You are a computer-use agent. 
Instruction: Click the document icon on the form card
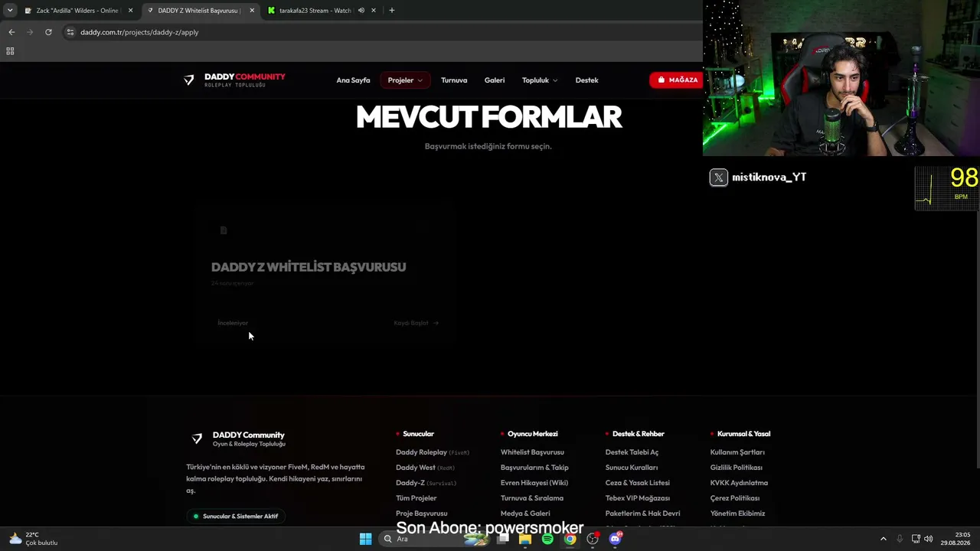coord(224,230)
